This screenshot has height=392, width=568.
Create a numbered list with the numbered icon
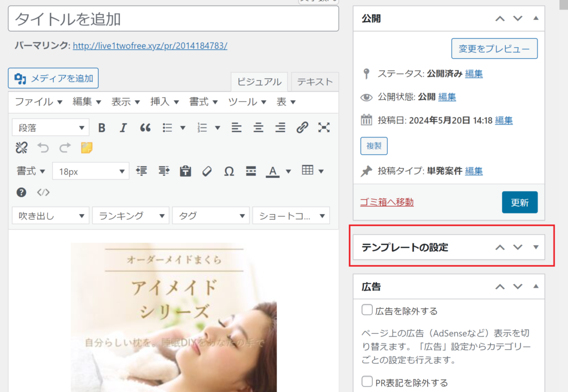point(202,128)
